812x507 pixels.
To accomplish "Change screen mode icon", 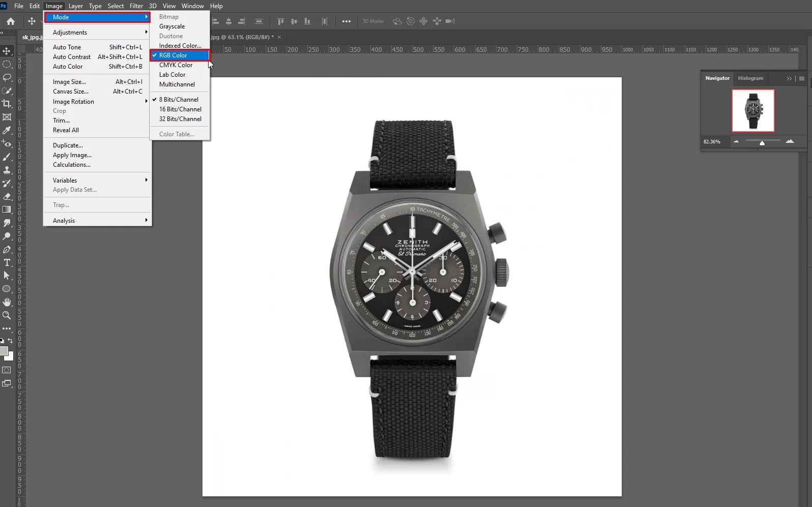I will [7, 383].
